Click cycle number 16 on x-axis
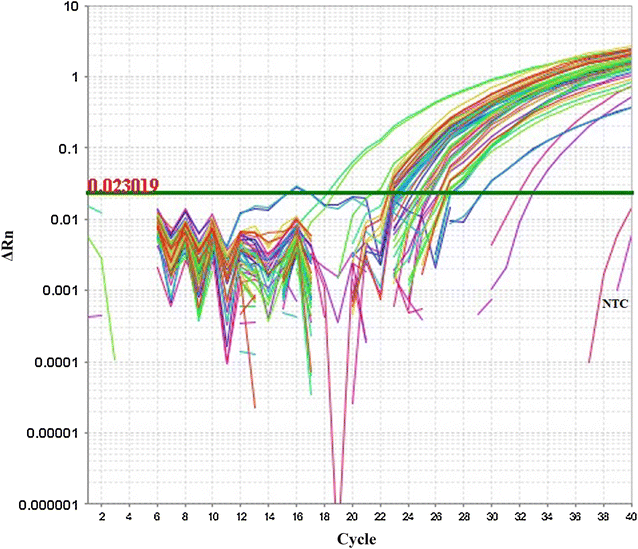 pos(297,517)
